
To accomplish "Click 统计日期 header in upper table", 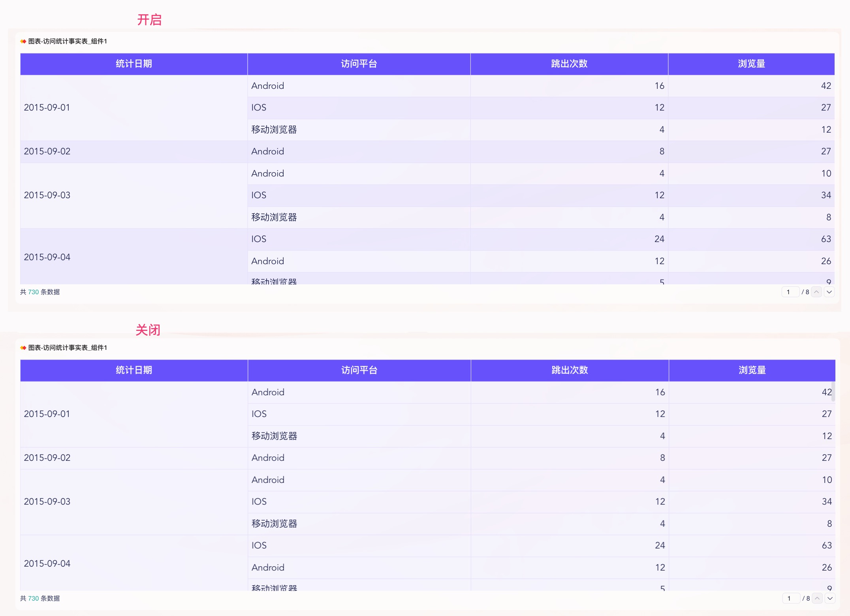I will tap(134, 64).
